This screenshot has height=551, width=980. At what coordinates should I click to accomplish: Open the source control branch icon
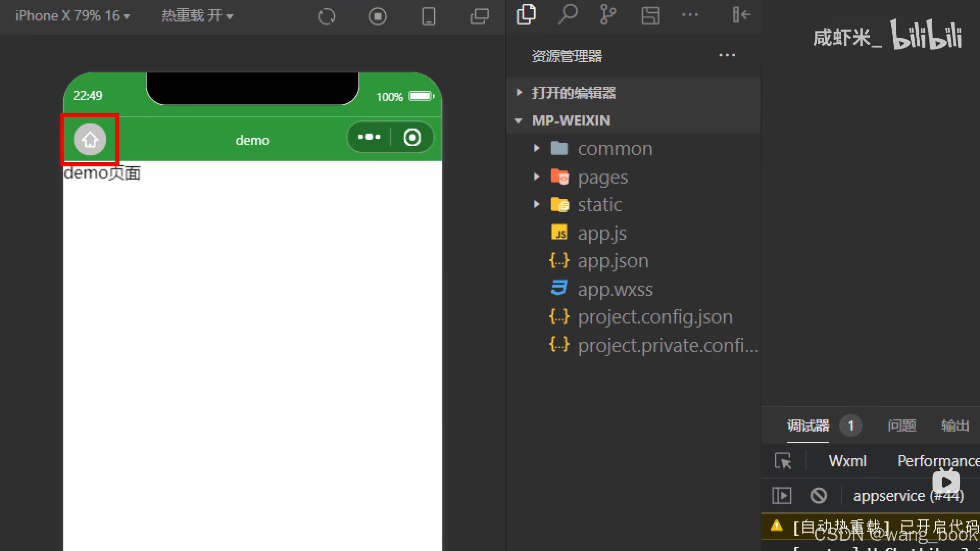click(x=608, y=15)
